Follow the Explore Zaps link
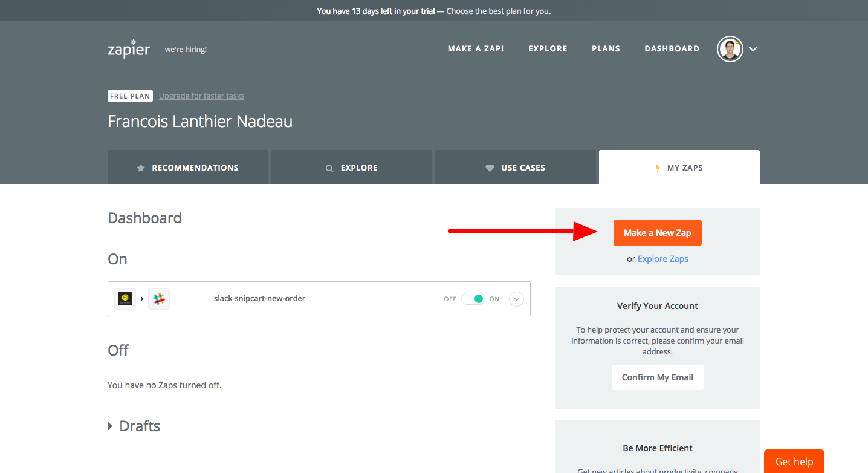 click(663, 259)
